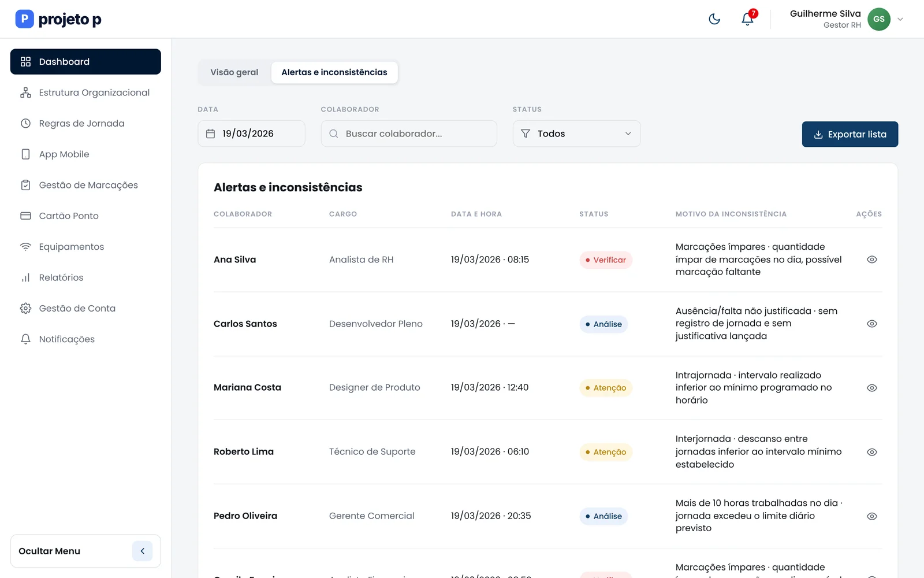Open Gestão de Conta settings
The height and width of the screenshot is (578, 924).
point(85,308)
